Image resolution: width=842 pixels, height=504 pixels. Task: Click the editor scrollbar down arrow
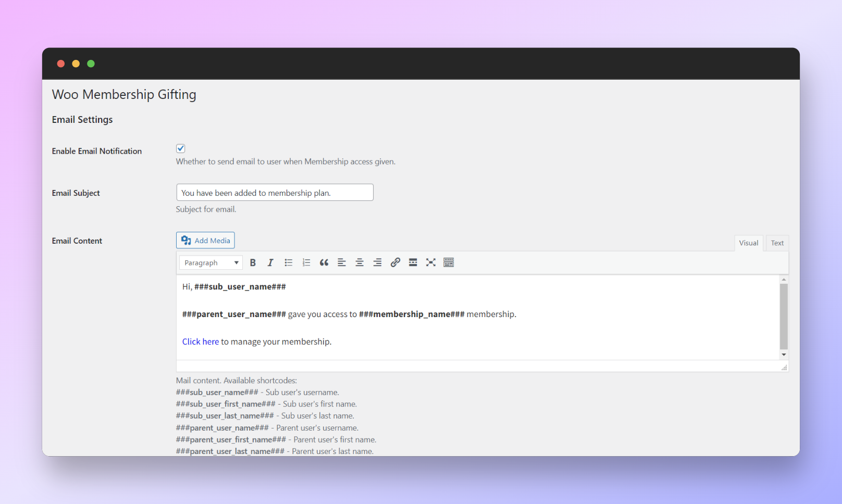pos(784,355)
